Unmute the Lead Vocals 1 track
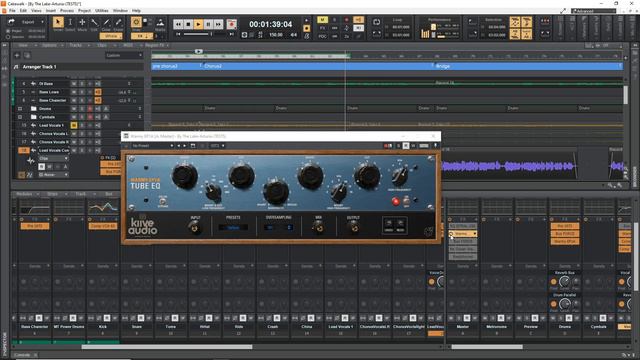This screenshot has width=640, height=360. click(74, 125)
